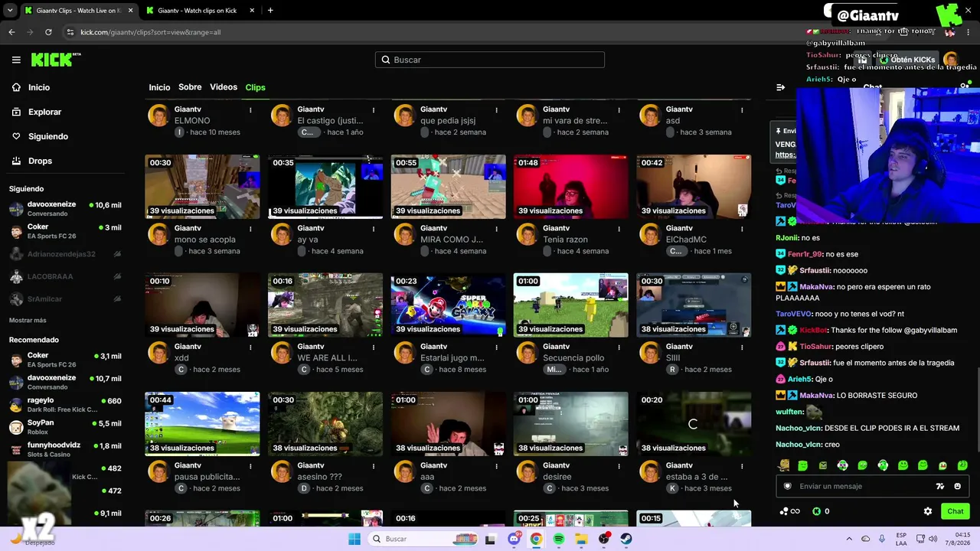Reload the browser page
This screenshot has height=551, width=980.
pyautogui.click(x=48, y=32)
